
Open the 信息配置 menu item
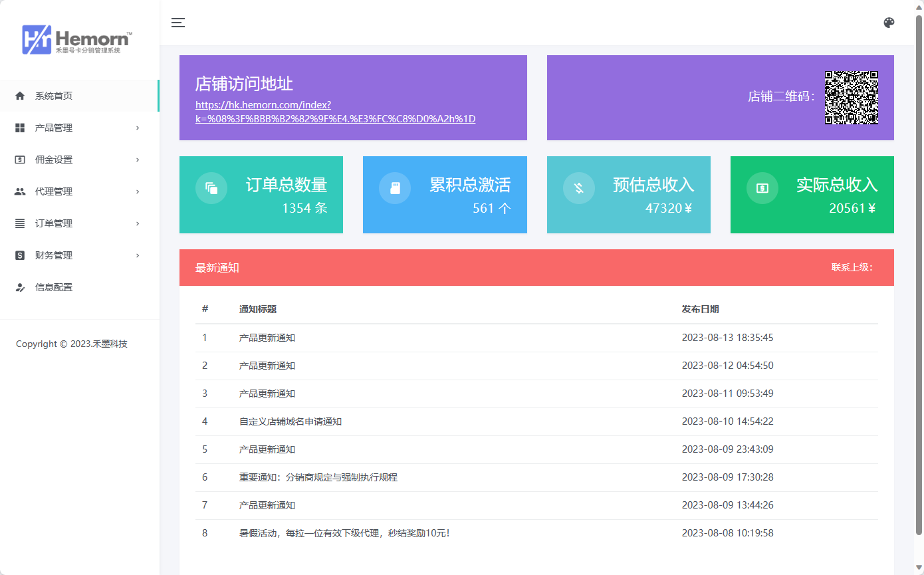tap(80, 287)
